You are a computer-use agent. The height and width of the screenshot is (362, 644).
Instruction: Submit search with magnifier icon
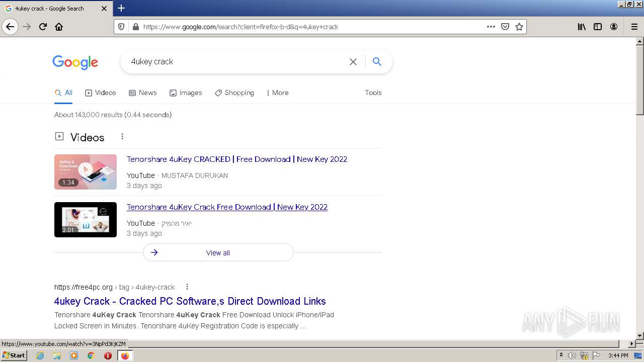pyautogui.click(x=377, y=61)
